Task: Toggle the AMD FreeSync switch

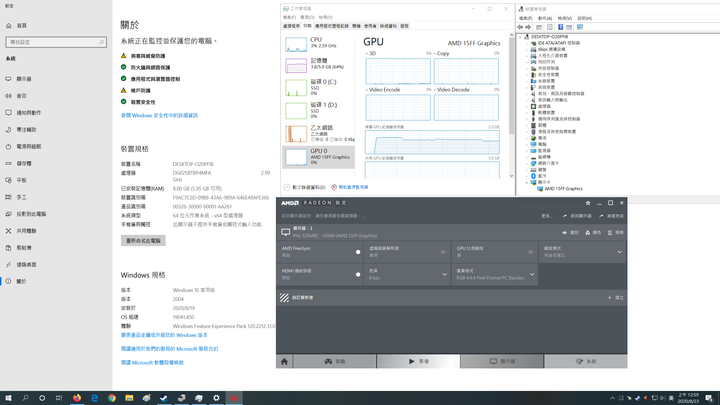Action: coord(358,252)
